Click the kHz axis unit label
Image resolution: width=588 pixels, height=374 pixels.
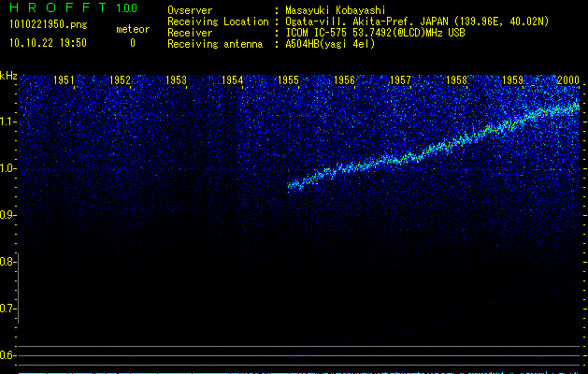8,76
